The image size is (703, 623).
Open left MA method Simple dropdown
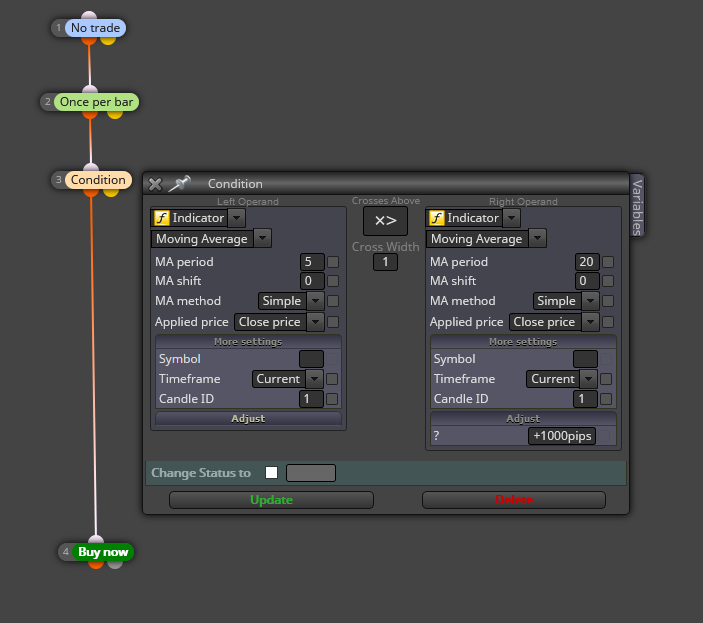[316, 301]
